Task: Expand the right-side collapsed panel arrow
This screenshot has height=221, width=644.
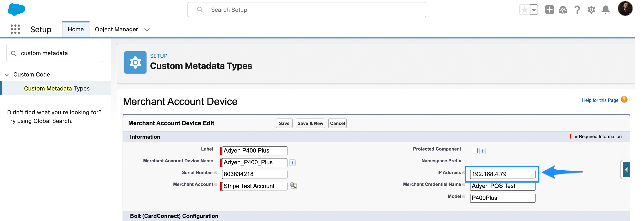Action: [x=626, y=170]
